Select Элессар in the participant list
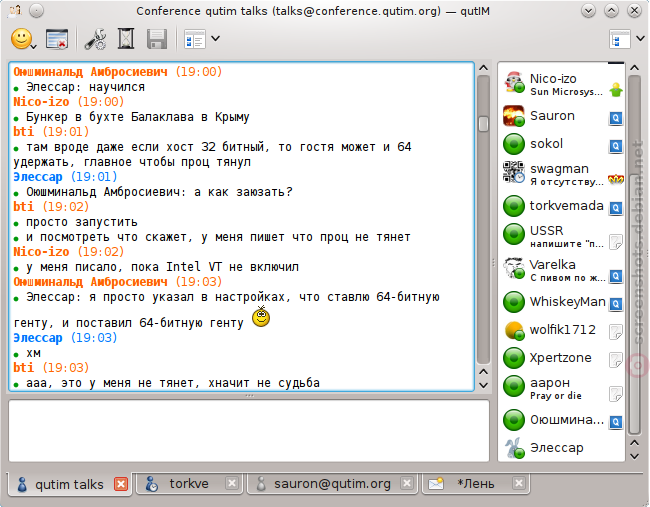This screenshot has width=650, height=507. pyautogui.click(x=561, y=448)
